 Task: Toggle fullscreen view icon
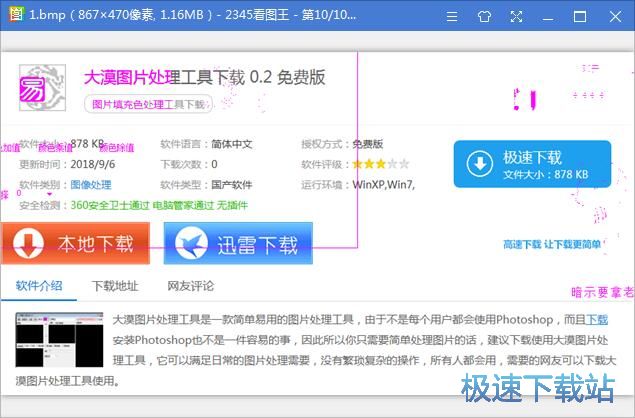point(516,16)
